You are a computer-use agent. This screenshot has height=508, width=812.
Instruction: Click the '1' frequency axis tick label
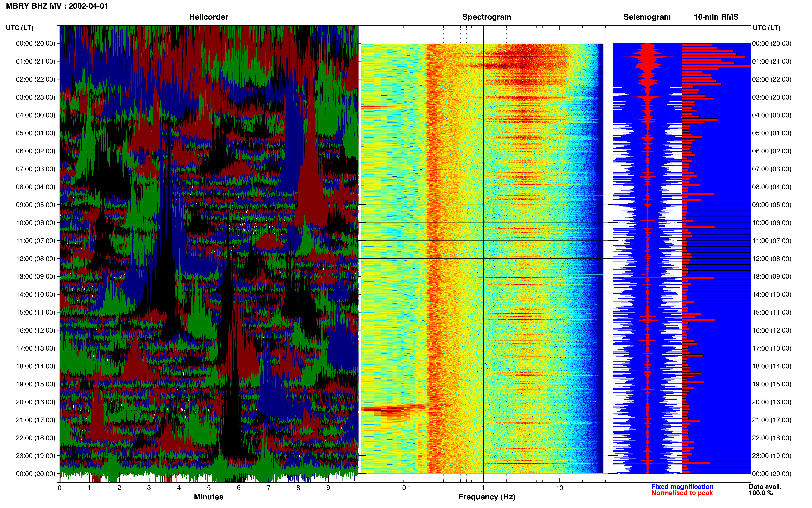[483, 488]
